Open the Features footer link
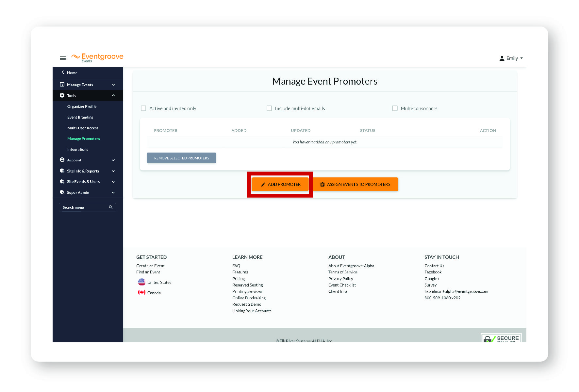The image size is (579, 392). (x=240, y=272)
